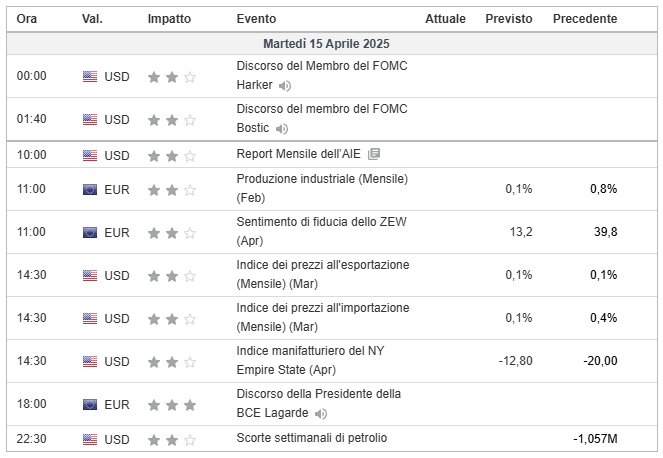This screenshot has width=663, height=458.
Task: Open Indice dei prezzi all'esportazione event
Action: (x=323, y=274)
